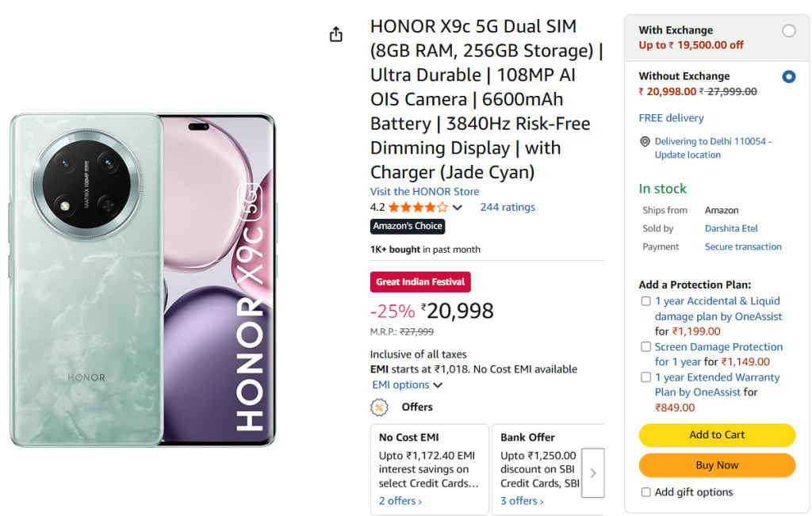Check the Screen Damage Protection plan

646,346
